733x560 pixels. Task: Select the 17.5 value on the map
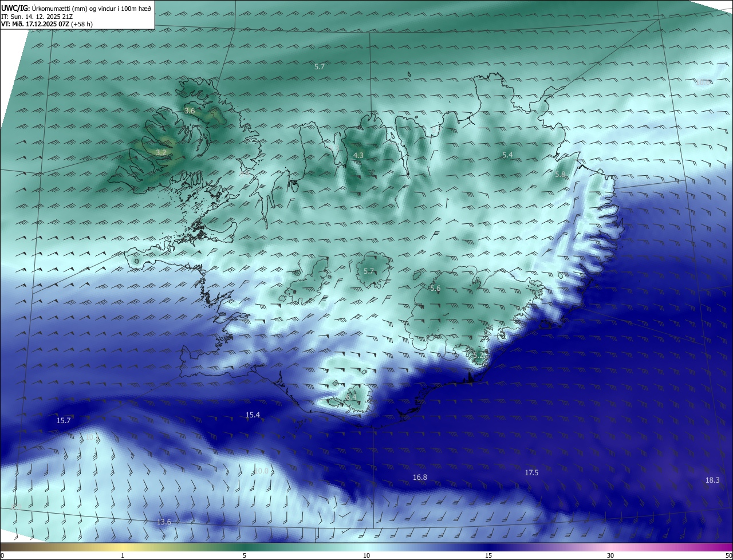coord(531,472)
